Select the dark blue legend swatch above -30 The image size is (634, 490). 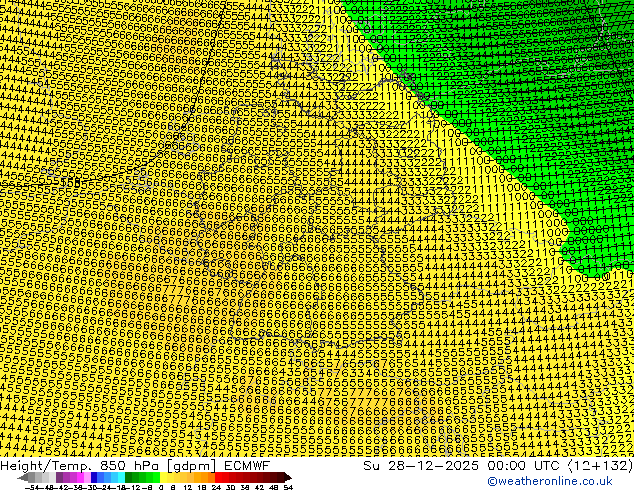pyautogui.click(x=94, y=477)
